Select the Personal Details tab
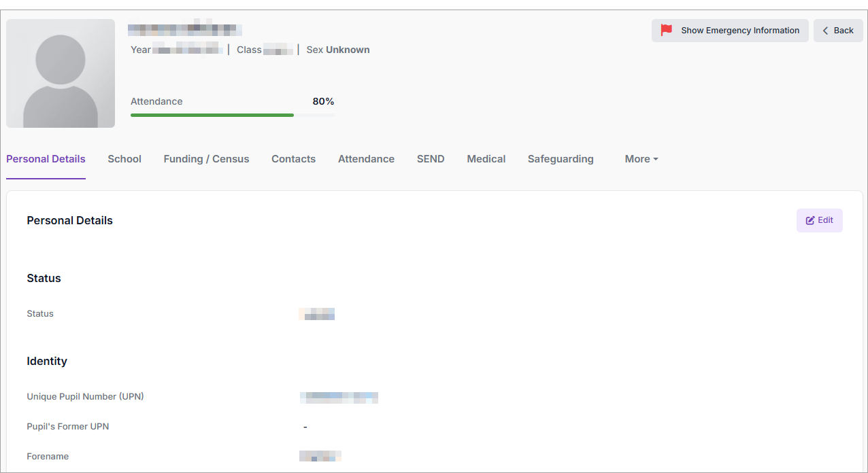 [46, 159]
